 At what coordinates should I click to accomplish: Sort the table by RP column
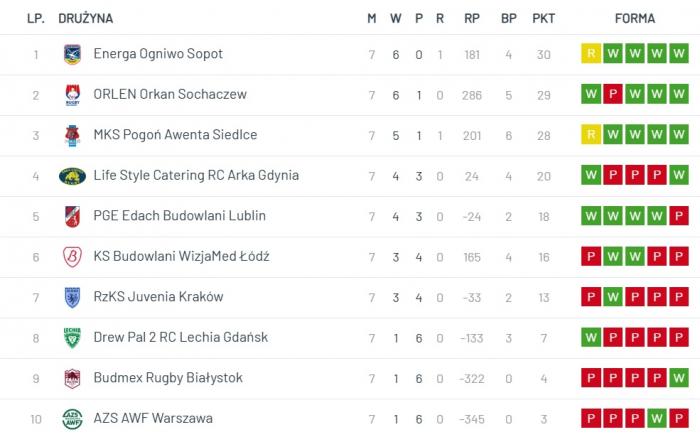click(472, 18)
